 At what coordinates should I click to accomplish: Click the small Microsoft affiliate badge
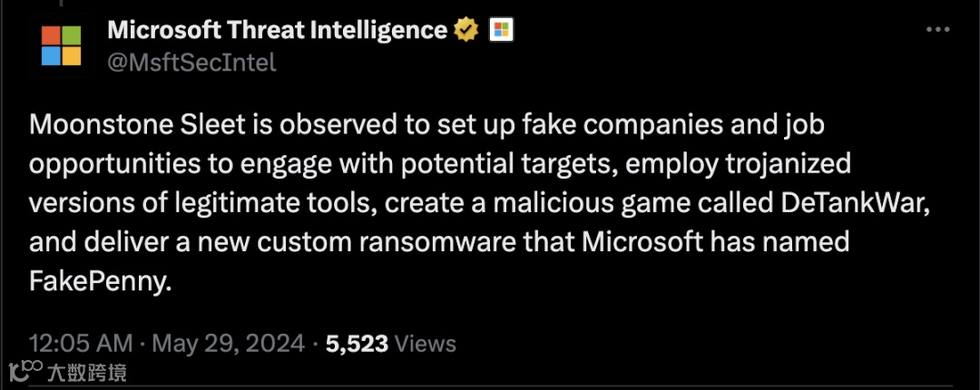[501, 29]
